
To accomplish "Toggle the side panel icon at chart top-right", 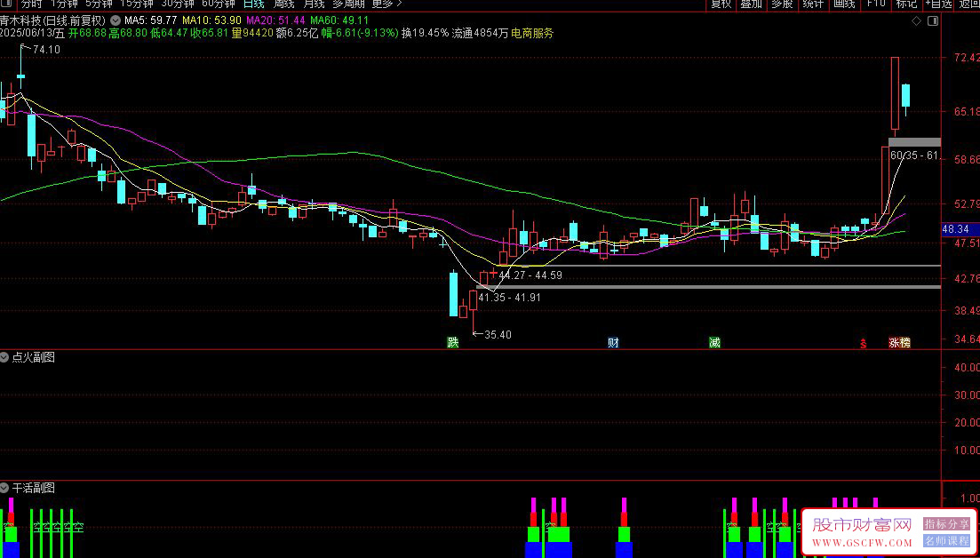I will (933, 20).
